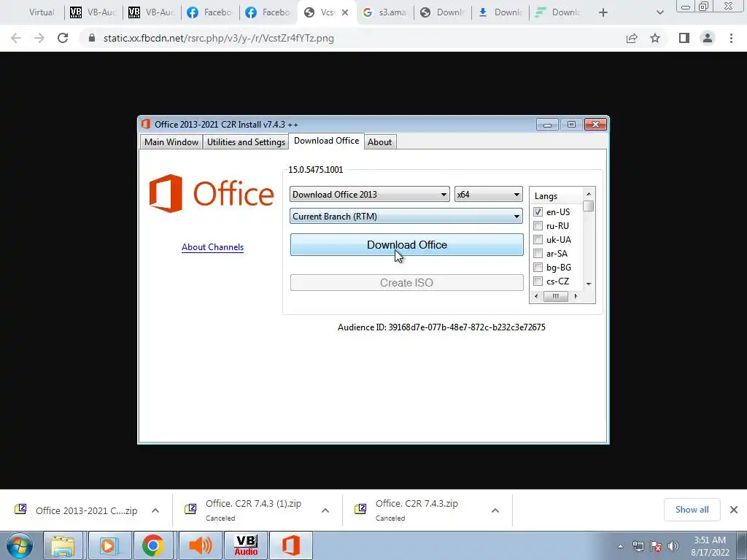
Task: Expand options for Office. C2R 7.4.3.zip
Action: pos(495,510)
